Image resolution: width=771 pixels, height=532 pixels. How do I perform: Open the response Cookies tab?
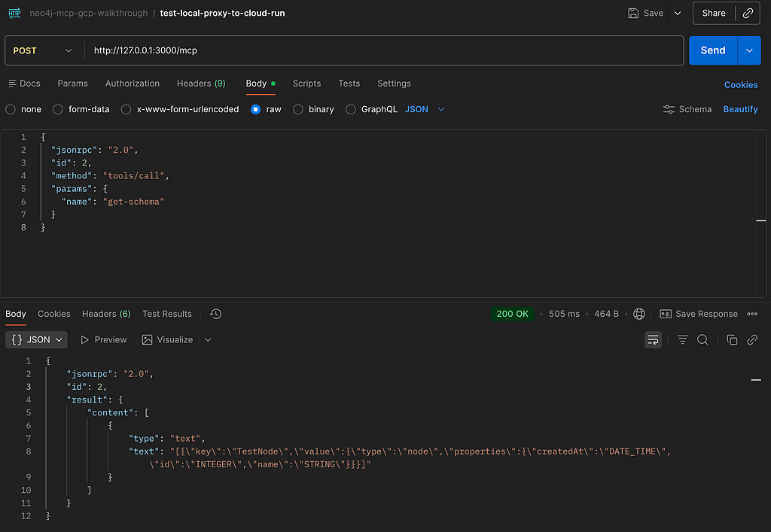(x=54, y=314)
